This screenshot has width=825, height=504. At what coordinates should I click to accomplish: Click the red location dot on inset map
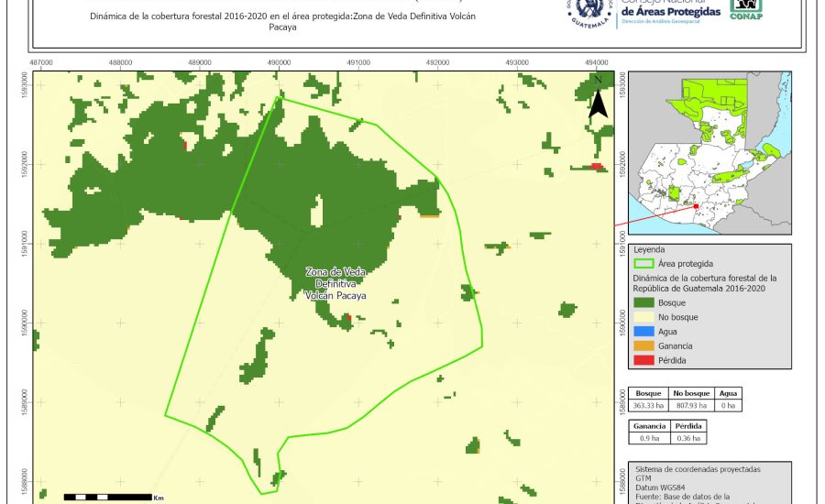click(x=696, y=207)
